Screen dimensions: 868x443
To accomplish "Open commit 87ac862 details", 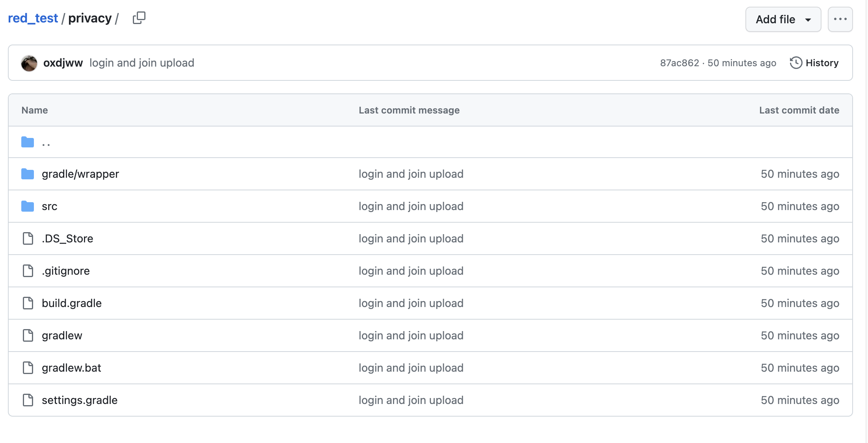I will click(679, 63).
